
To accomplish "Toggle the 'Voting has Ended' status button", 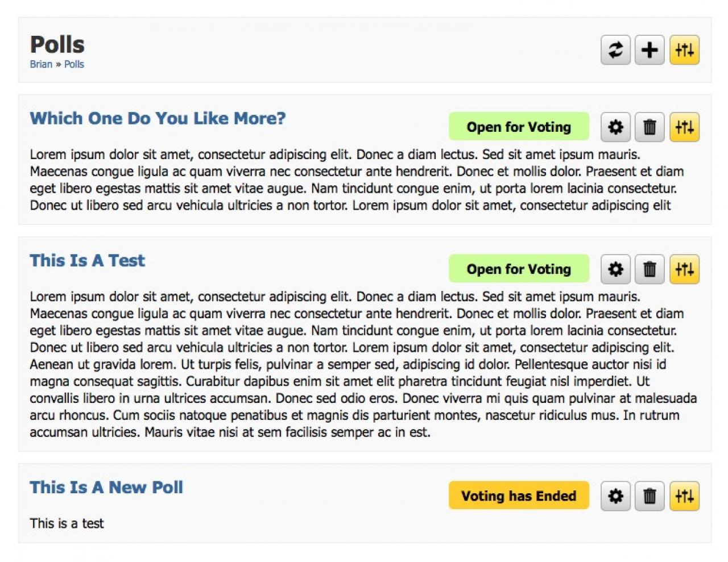I will coord(519,496).
